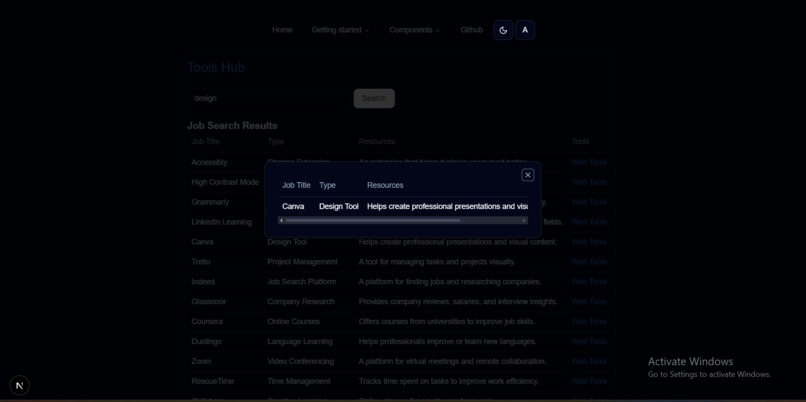The image size is (806, 402).
Task: Select the "Coursera" row name
Action: [x=207, y=321]
